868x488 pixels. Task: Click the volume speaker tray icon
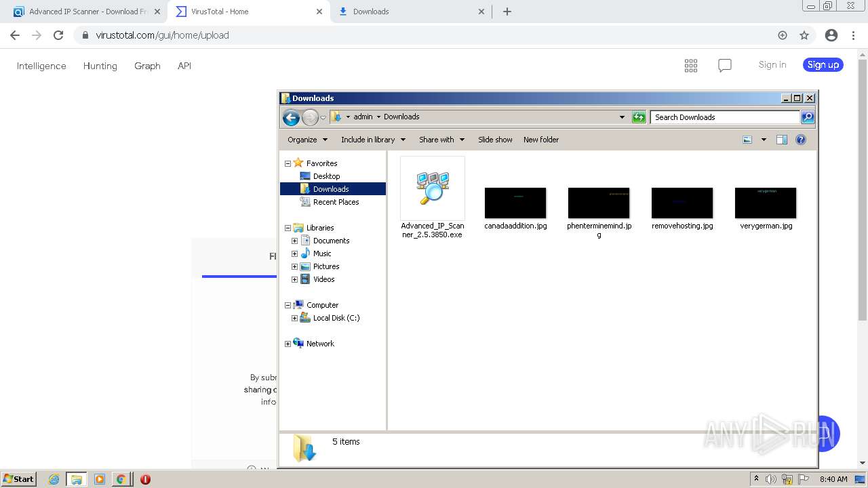pyautogui.click(x=771, y=479)
